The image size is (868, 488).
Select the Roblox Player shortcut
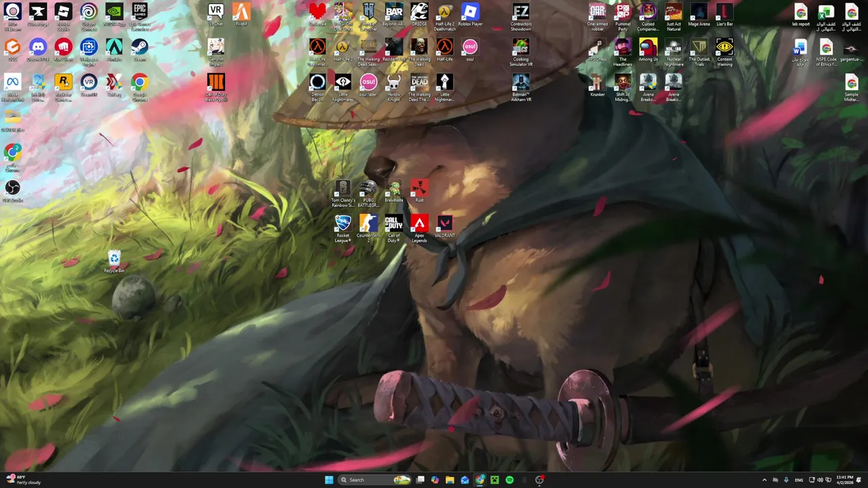470,15
